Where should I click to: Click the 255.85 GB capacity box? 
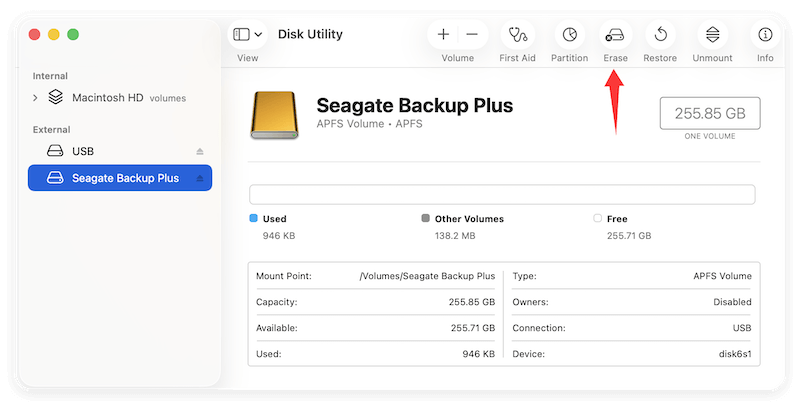point(710,113)
